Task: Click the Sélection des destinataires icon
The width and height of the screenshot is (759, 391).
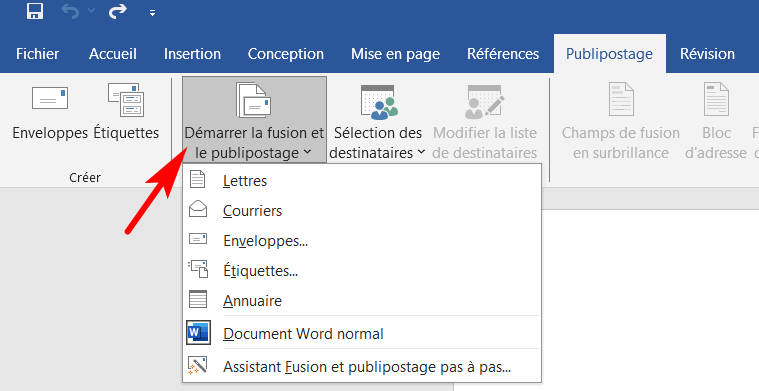Action: click(x=379, y=102)
